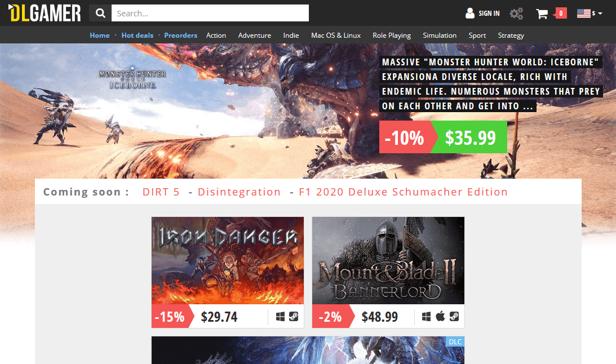This screenshot has width=616, height=364.
Task: Open the Iceborne DLC game card thumbnail
Action: click(x=308, y=350)
